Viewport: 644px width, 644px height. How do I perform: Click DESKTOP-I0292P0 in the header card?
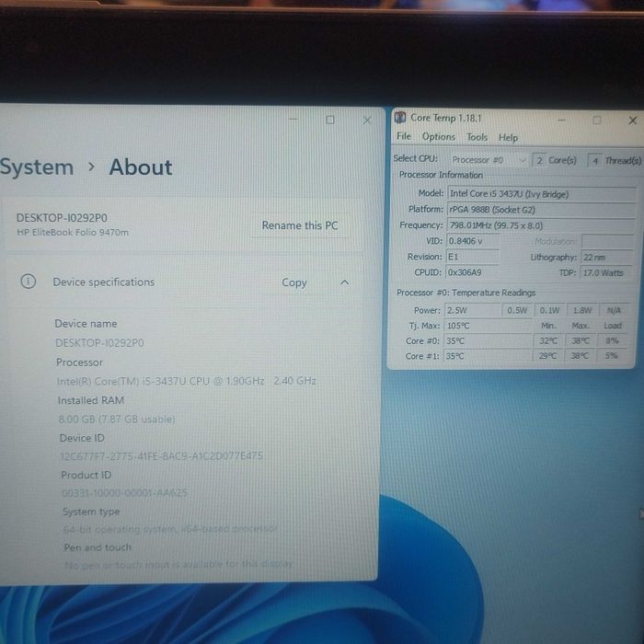click(62, 218)
